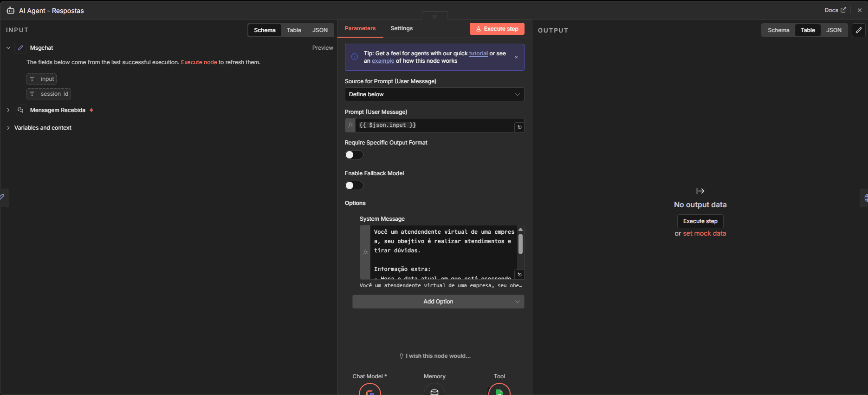Click the Mensagem Recebida chat icon
868x395 pixels.
[x=20, y=110]
